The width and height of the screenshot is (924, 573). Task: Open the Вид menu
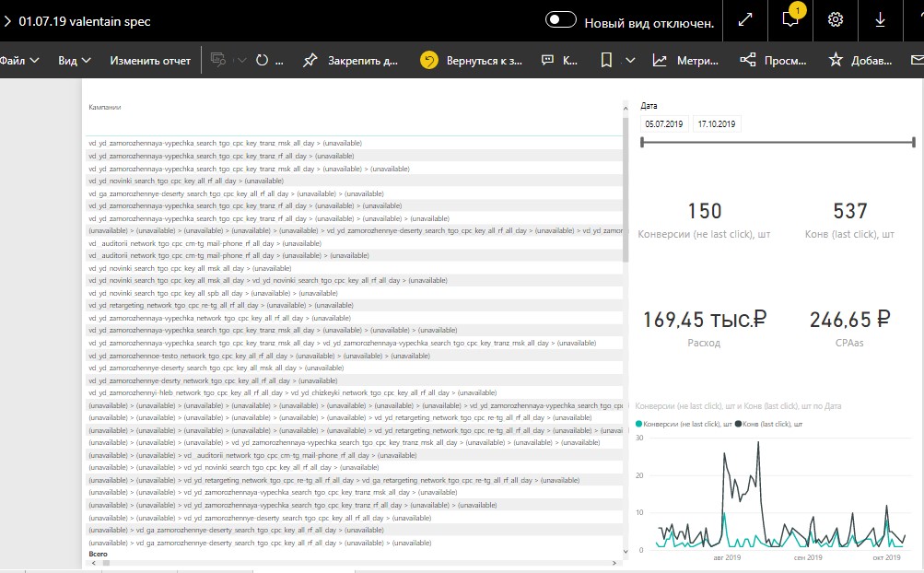(x=75, y=60)
